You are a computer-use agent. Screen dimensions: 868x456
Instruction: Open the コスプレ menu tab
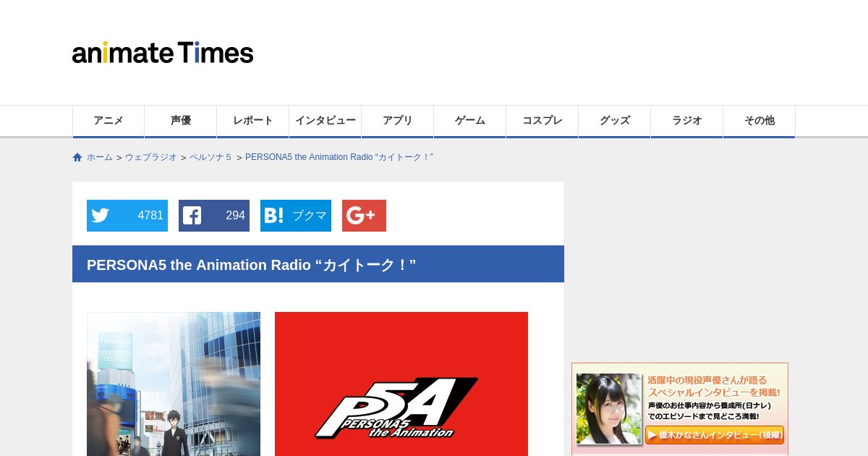coord(542,121)
